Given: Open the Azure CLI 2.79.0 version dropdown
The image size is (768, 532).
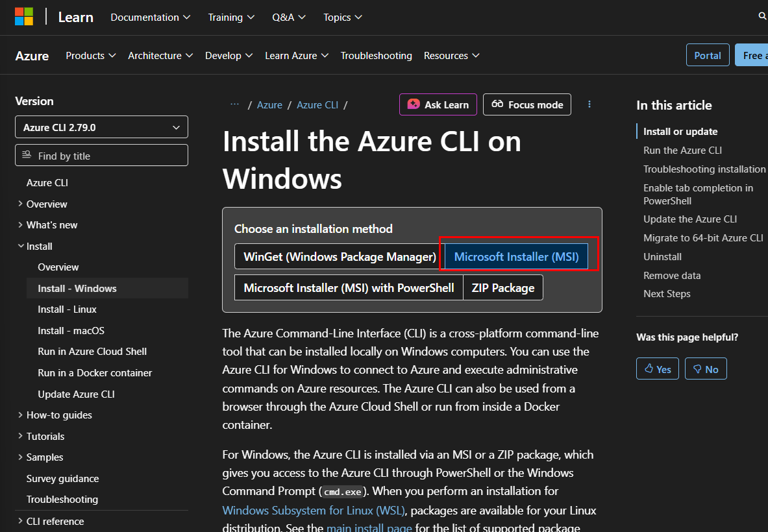Looking at the screenshot, I should point(101,127).
